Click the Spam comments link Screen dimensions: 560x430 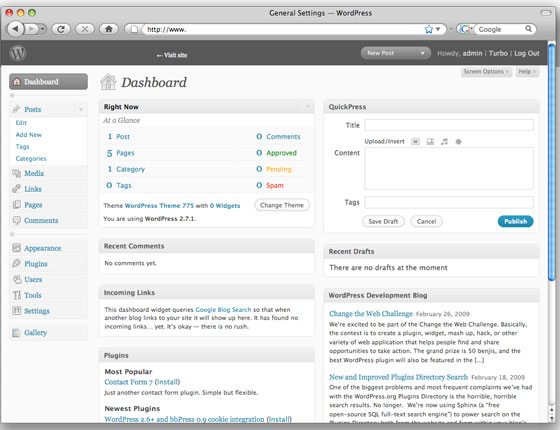tap(275, 185)
